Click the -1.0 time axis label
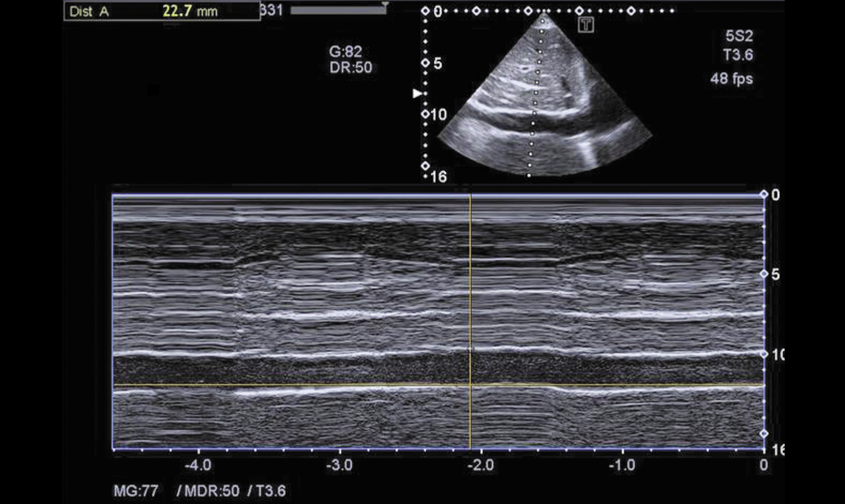 click(x=622, y=465)
